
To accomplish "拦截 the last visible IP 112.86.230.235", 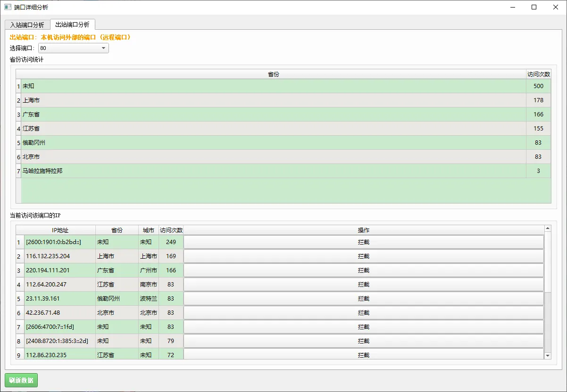I will [363, 355].
